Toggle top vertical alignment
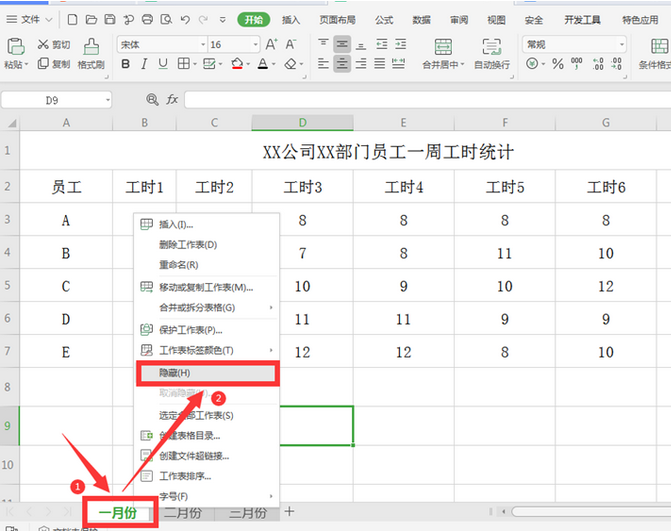The width and height of the screenshot is (671, 532). pos(323,44)
